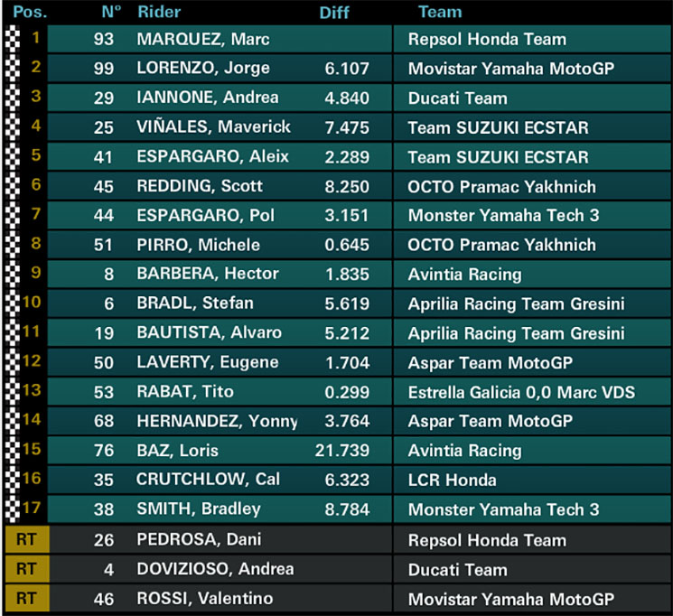
Task: Click the RT badge beside ROSSI, Valentino
Action: [x=26, y=599]
